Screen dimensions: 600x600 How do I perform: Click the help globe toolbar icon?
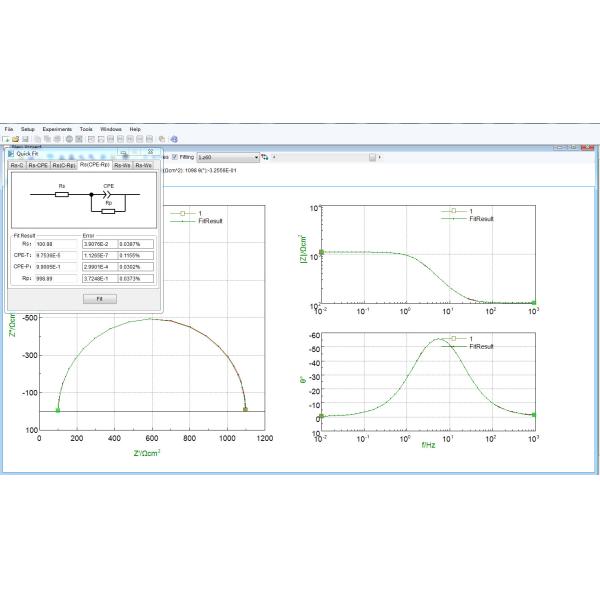[174, 139]
